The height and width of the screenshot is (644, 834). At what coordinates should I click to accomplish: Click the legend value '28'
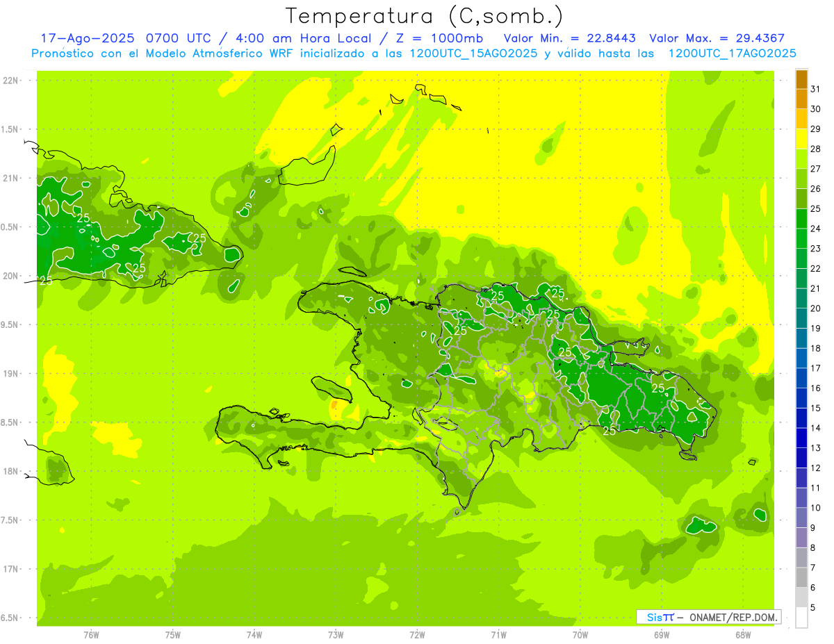click(x=816, y=149)
